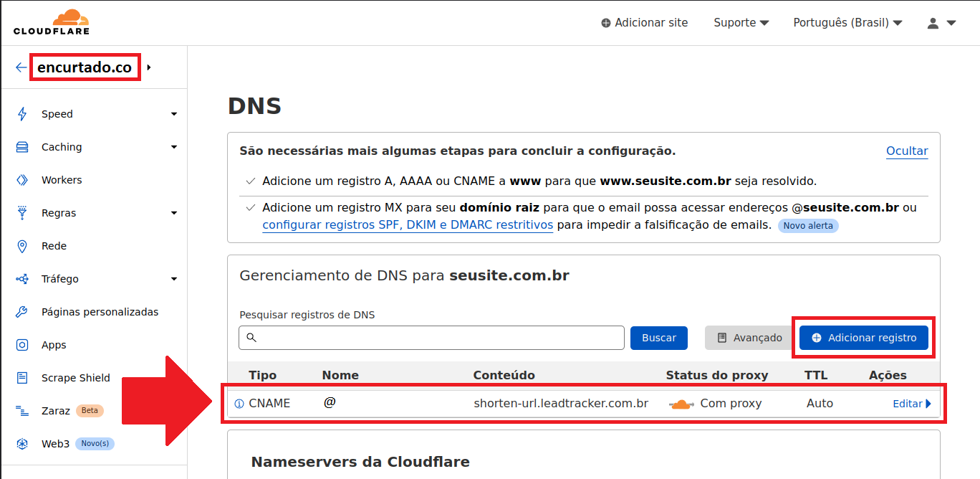Expand the Regras submenu arrow
This screenshot has width=980, height=479.
click(174, 213)
